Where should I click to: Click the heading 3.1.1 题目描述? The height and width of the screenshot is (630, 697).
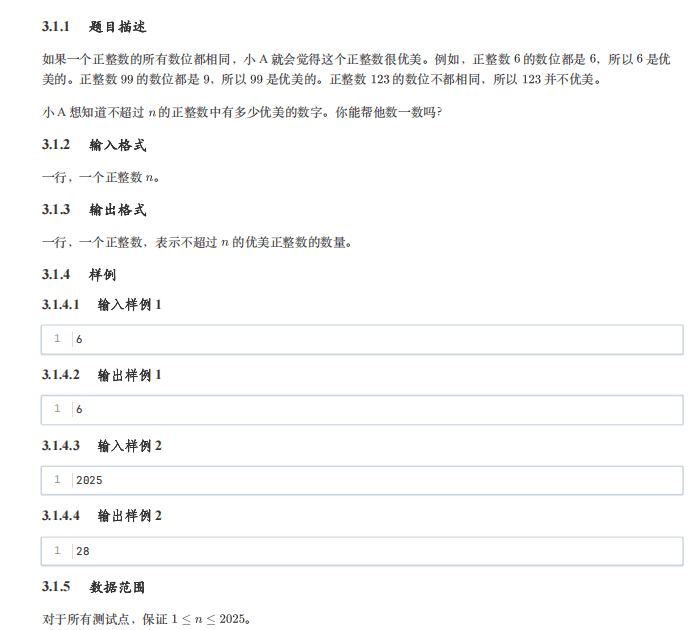pos(94,27)
